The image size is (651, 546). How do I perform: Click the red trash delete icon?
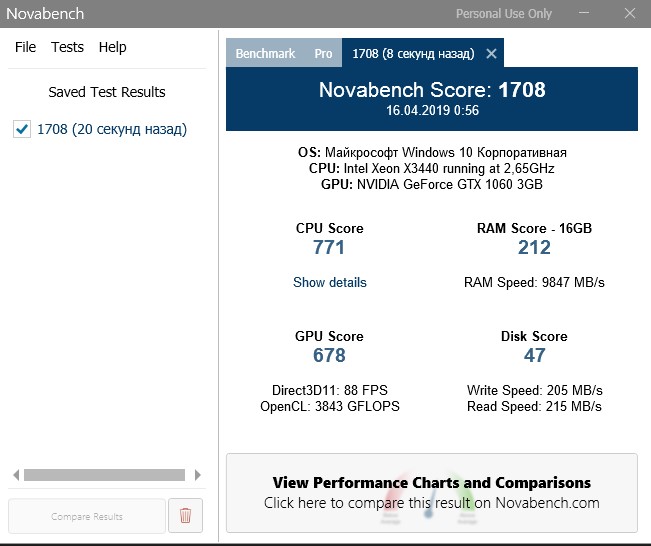185,516
